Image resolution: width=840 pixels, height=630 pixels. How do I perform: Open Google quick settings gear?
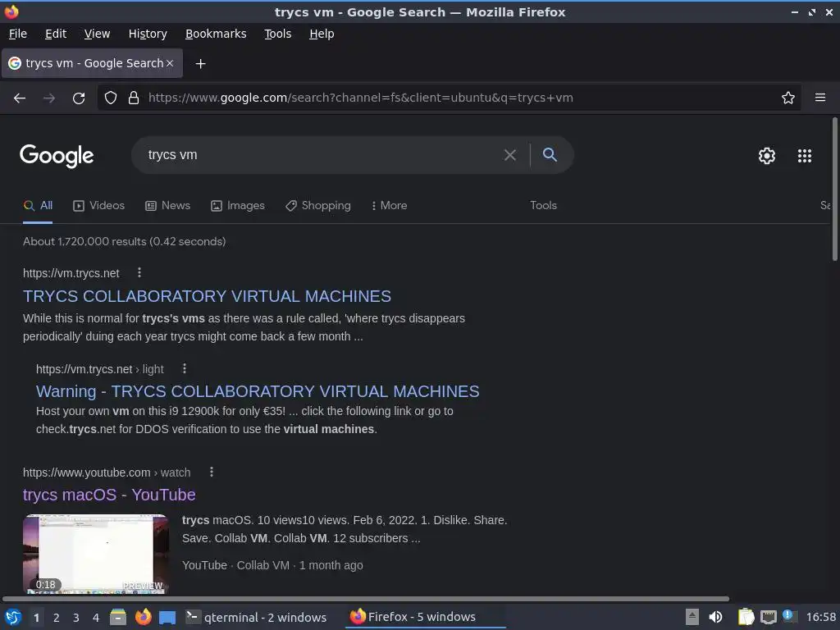pyautogui.click(x=767, y=156)
